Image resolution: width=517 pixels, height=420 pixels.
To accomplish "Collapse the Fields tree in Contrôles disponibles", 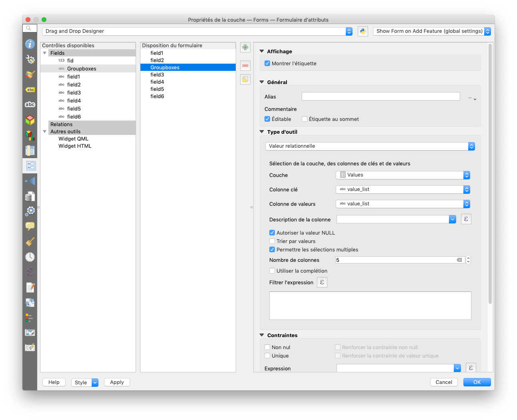I will click(45, 52).
